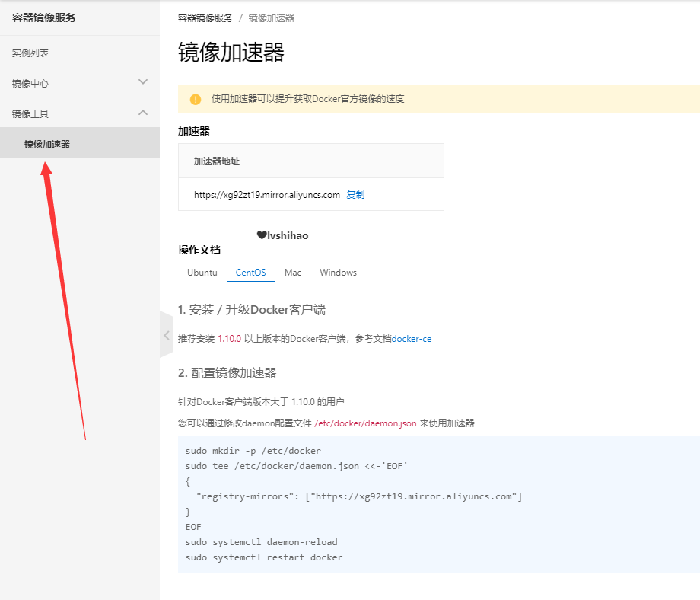Select the 镜像工具 sidebar section
The height and width of the screenshot is (600, 700).
point(30,114)
